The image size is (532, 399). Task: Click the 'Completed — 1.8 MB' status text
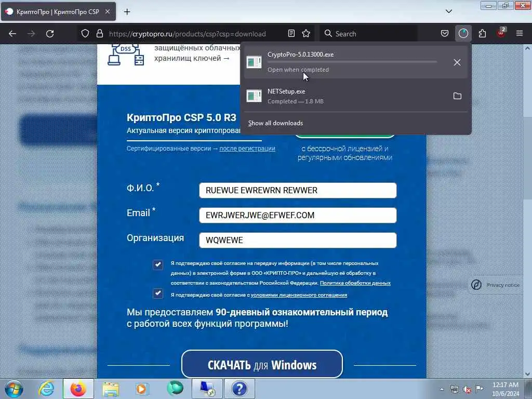point(295,101)
